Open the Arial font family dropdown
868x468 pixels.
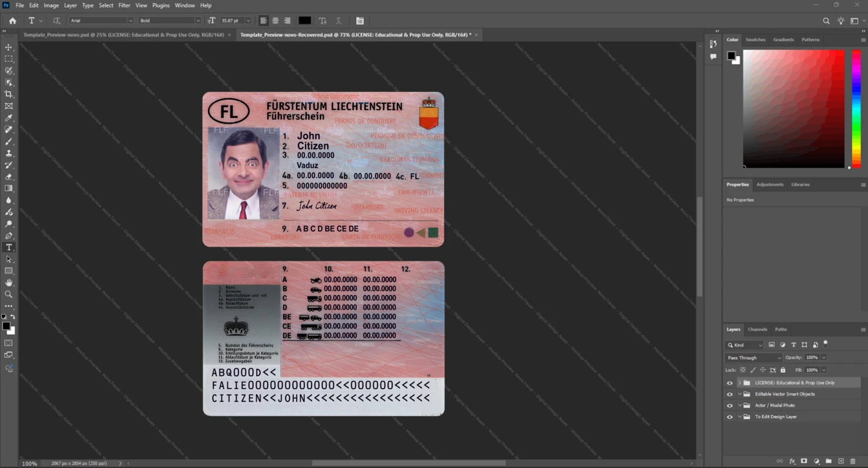click(x=101, y=21)
